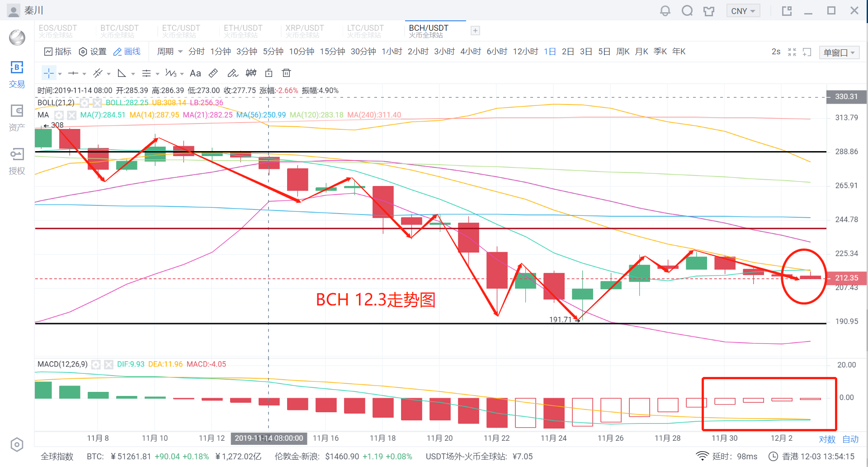Click the add chart window icon

click(x=807, y=52)
